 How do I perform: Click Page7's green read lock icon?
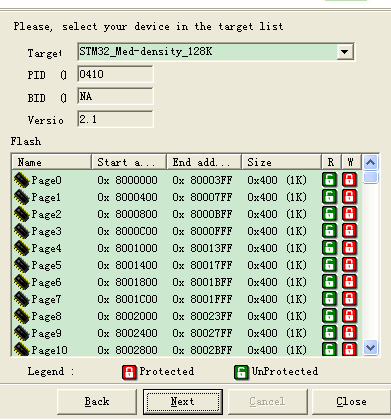point(330,299)
